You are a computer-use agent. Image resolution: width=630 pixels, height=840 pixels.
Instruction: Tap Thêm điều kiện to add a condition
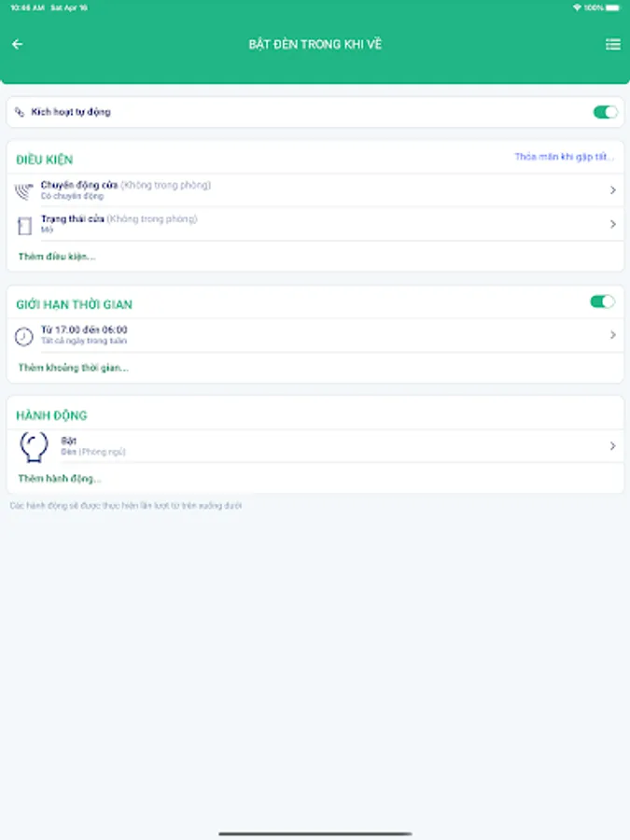54,256
